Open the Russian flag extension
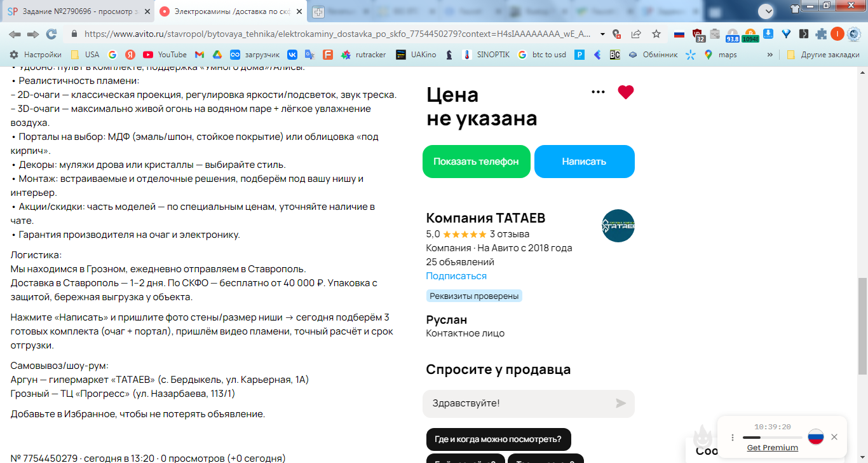868x463 pixels. click(679, 34)
